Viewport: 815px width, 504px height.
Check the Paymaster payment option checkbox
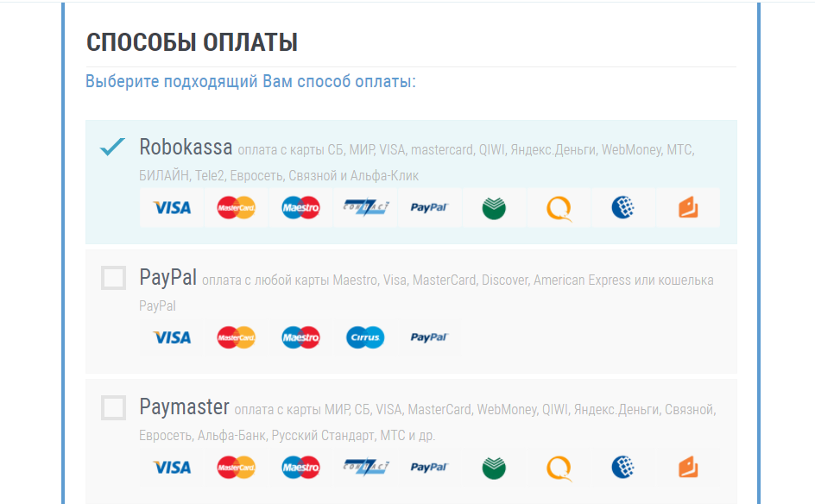pos(113,407)
